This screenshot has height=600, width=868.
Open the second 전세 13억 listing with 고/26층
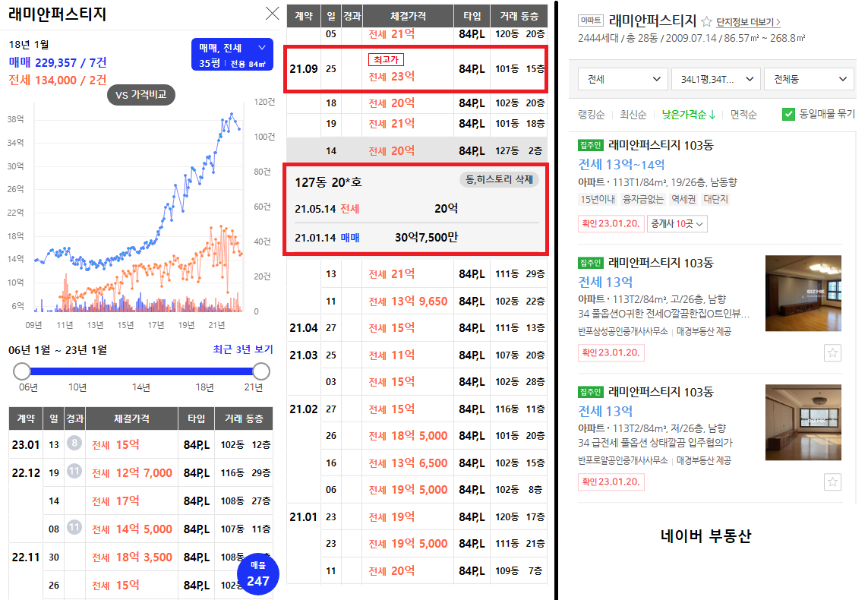(x=605, y=282)
